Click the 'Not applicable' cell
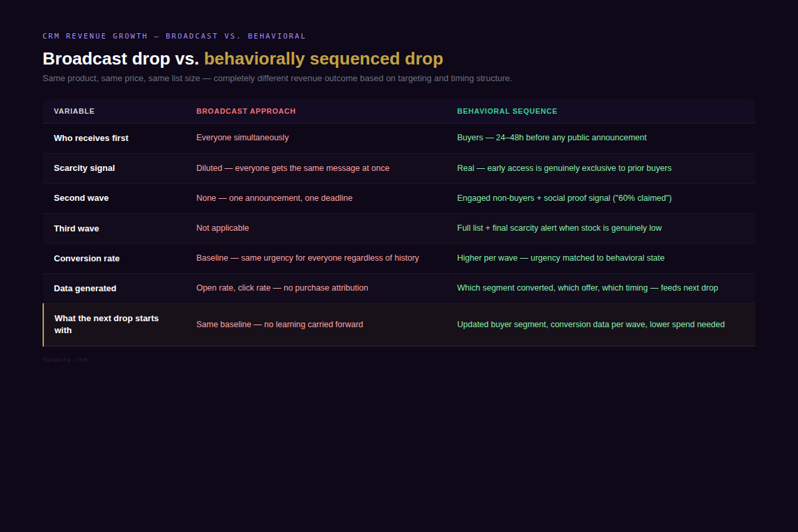 (223, 228)
